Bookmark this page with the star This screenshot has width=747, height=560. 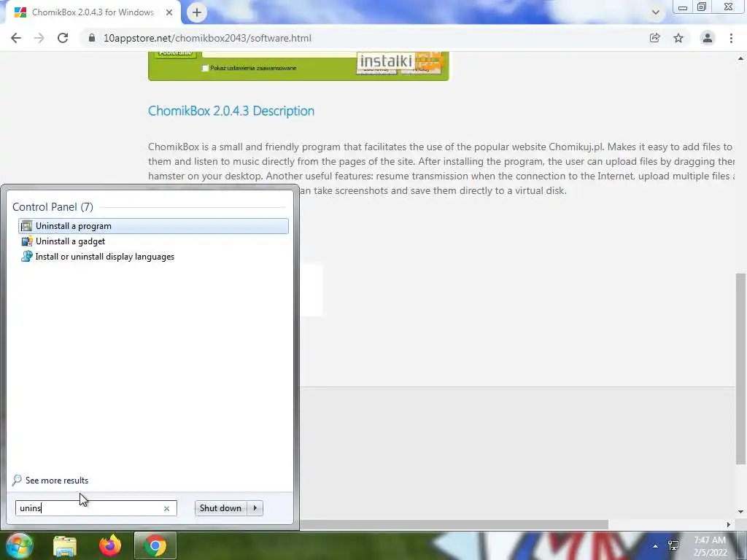(678, 38)
